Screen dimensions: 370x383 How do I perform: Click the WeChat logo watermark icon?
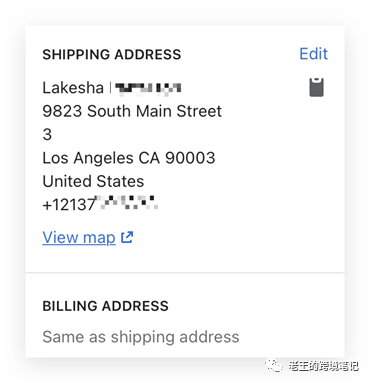[273, 365]
